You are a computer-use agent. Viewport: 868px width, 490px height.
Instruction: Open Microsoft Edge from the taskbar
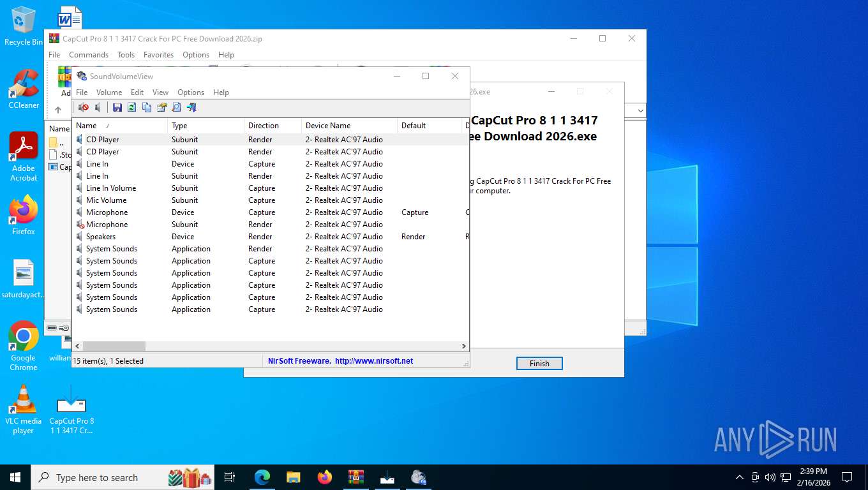pyautogui.click(x=262, y=477)
